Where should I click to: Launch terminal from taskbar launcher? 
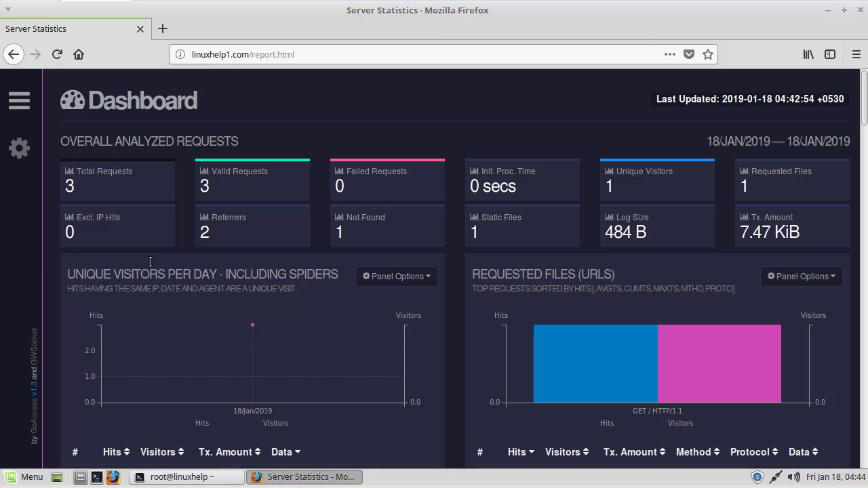96,476
